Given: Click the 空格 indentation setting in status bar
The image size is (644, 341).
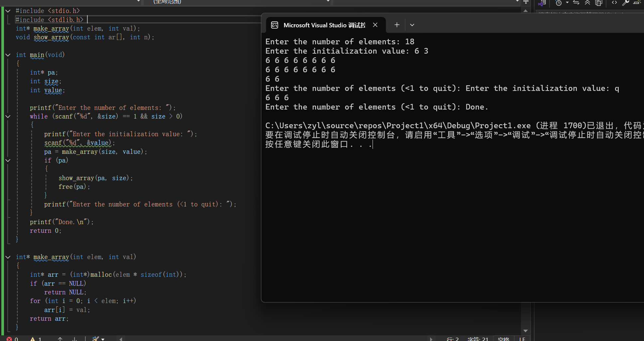Looking at the screenshot, I should pos(504,339).
